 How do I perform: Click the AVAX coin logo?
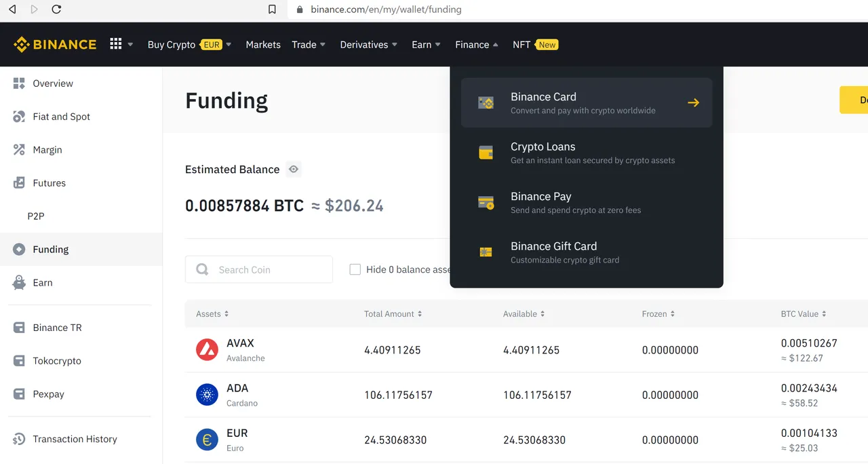(207, 350)
